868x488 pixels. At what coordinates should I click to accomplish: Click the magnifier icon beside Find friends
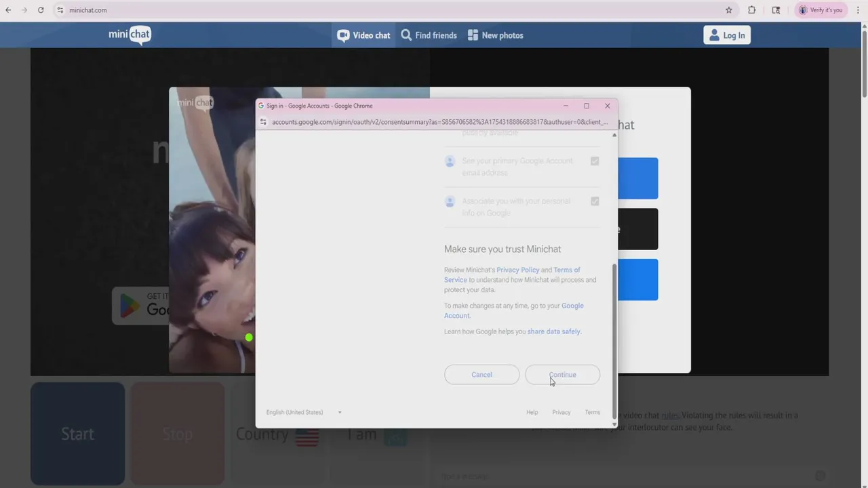(406, 35)
